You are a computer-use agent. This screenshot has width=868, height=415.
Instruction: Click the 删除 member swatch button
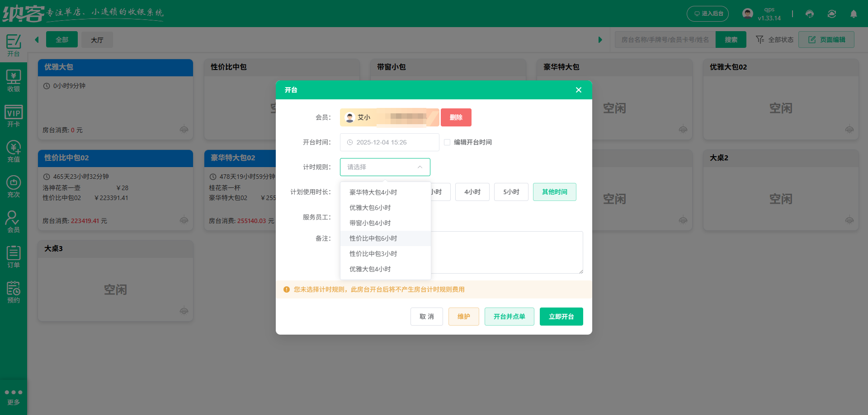coord(456,117)
